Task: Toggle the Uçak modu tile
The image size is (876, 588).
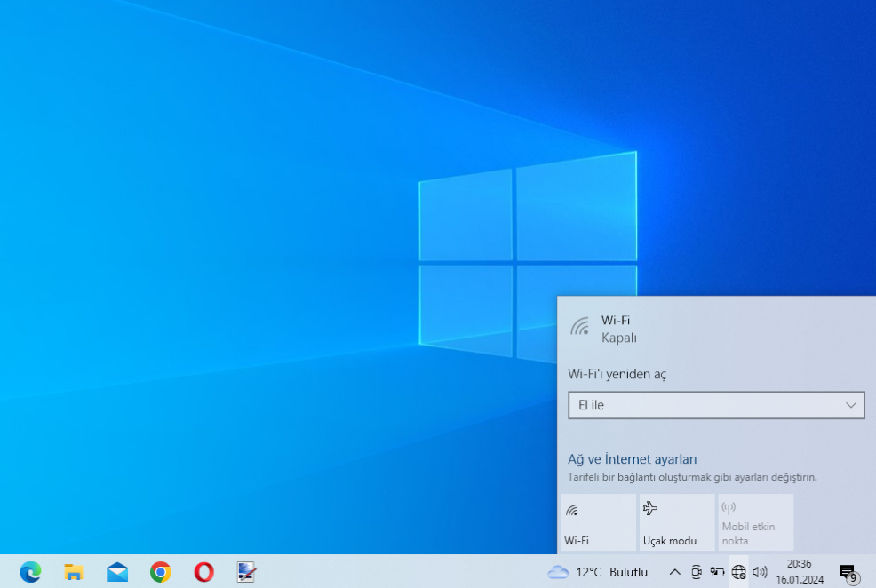Action: point(676,523)
